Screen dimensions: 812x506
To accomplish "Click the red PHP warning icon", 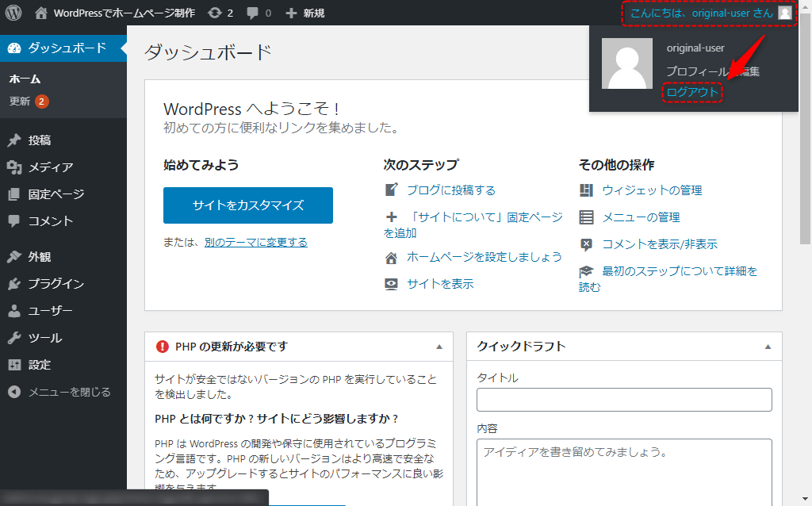I will 162,347.
